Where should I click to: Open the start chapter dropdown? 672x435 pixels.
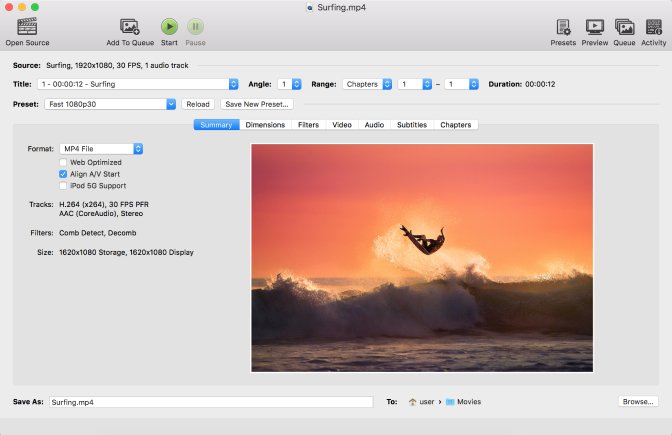click(415, 84)
